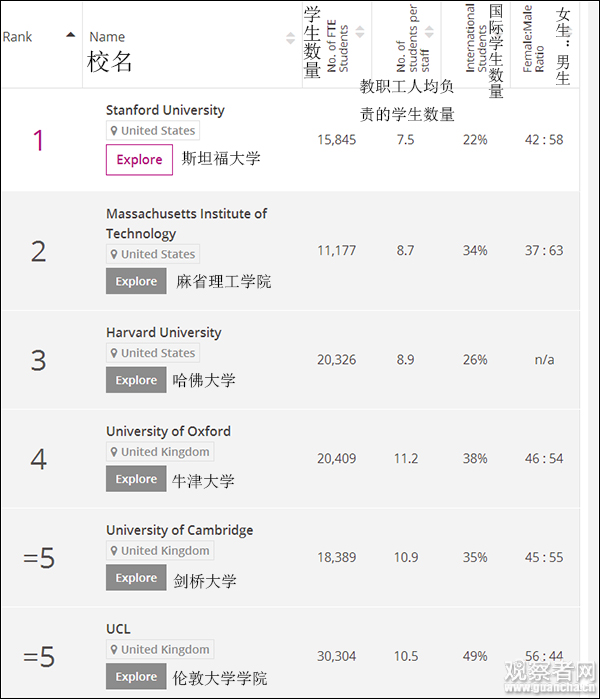The image size is (600, 699).
Task: Click Oxford's United Kingdom location pin
Action: (114, 452)
